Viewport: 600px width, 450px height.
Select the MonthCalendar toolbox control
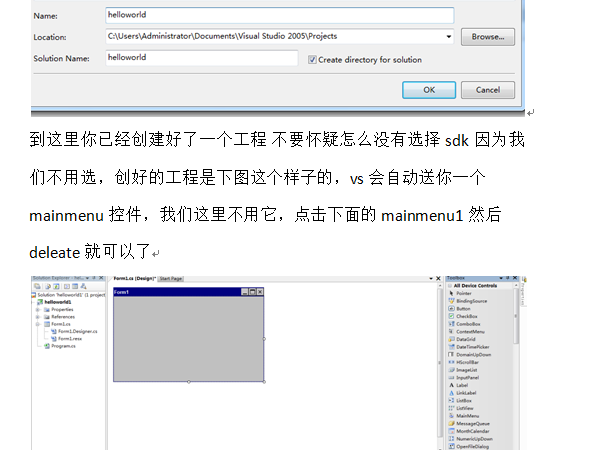click(x=473, y=430)
